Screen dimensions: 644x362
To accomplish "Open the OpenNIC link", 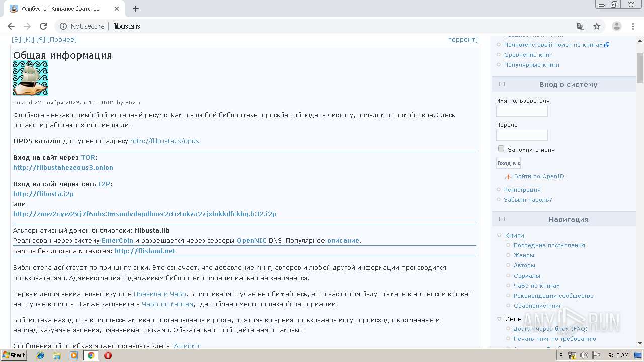I will (252, 240).
